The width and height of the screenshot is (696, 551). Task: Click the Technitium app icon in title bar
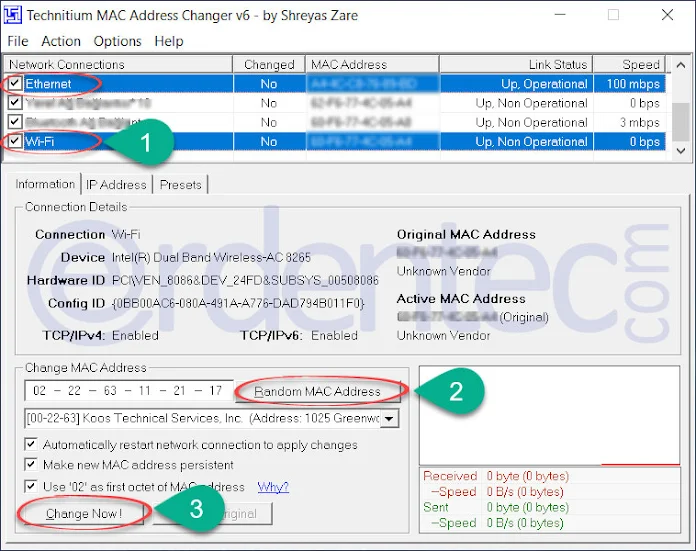coord(12,15)
